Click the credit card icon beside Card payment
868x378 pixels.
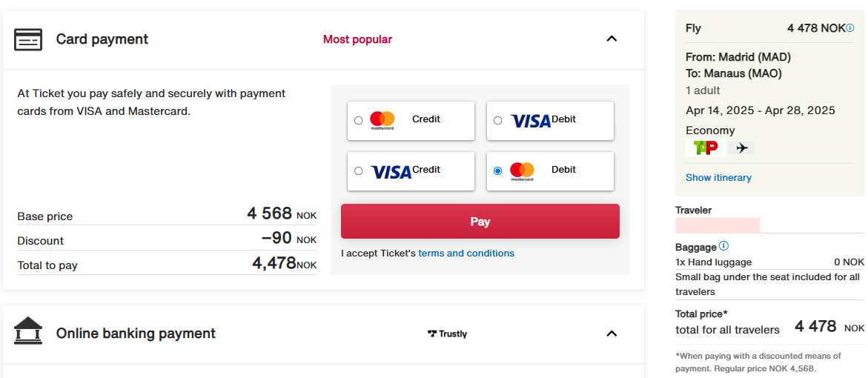point(27,39)
